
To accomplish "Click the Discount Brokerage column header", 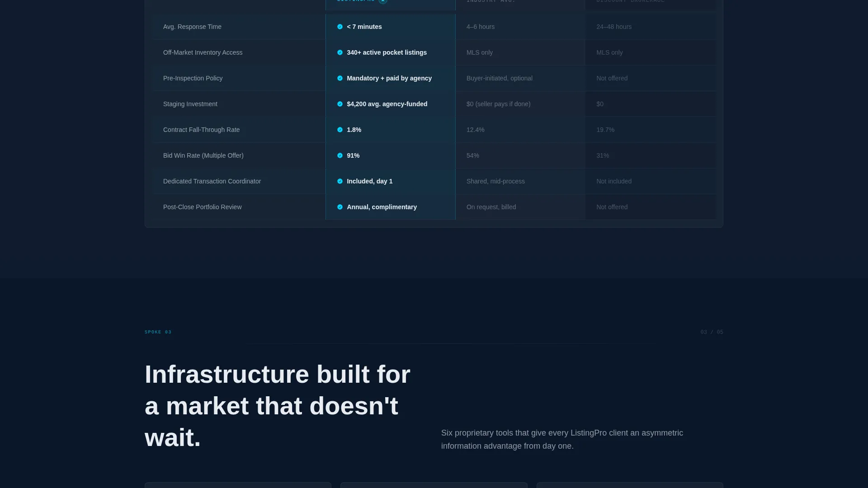I will pyautogui.click(x=630, y=1).
